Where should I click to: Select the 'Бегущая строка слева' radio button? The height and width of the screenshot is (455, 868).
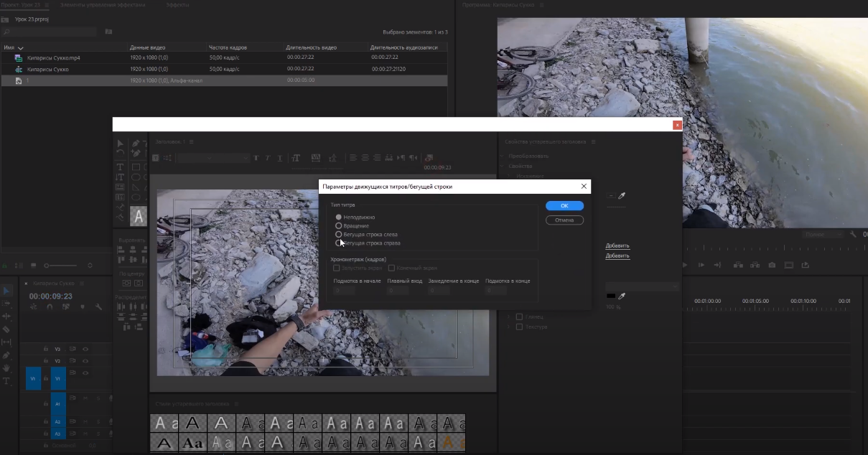(x=338, y=234)
